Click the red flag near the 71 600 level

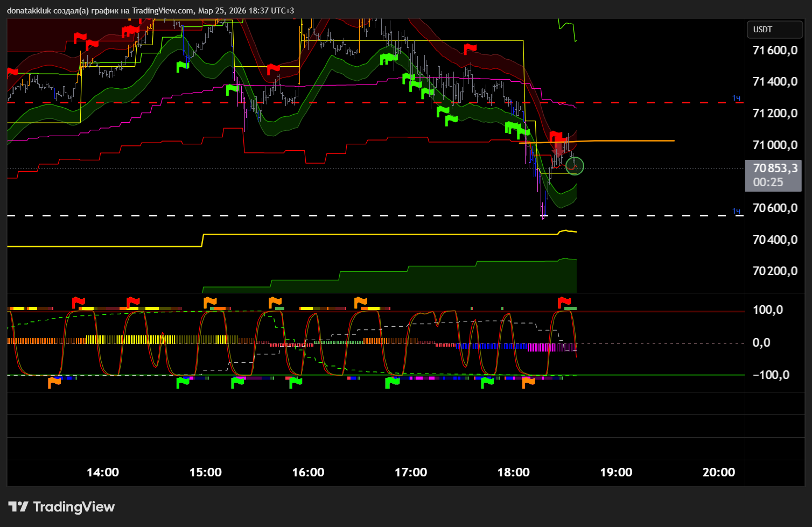pos(470,50)
